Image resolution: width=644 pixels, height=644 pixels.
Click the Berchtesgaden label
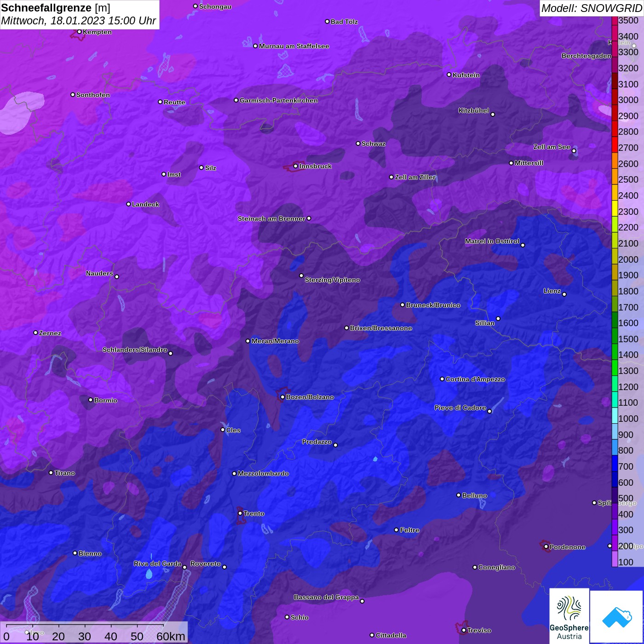[586, 56]
